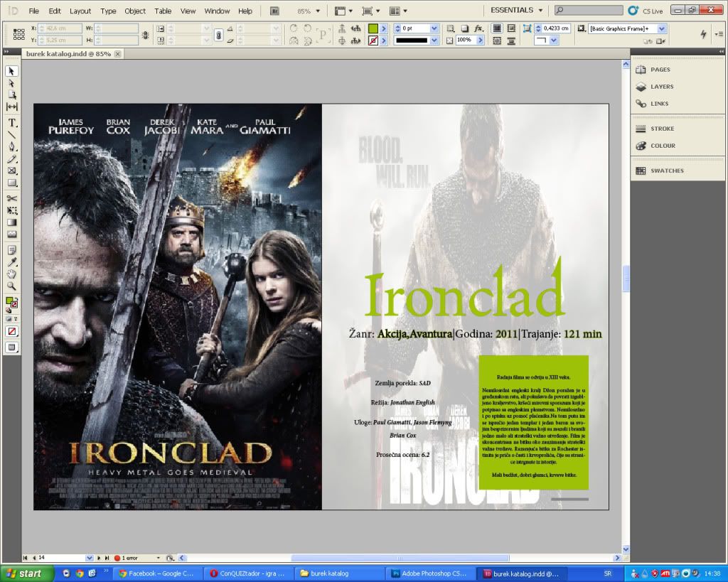Pick the Line tool

point(11,134)
